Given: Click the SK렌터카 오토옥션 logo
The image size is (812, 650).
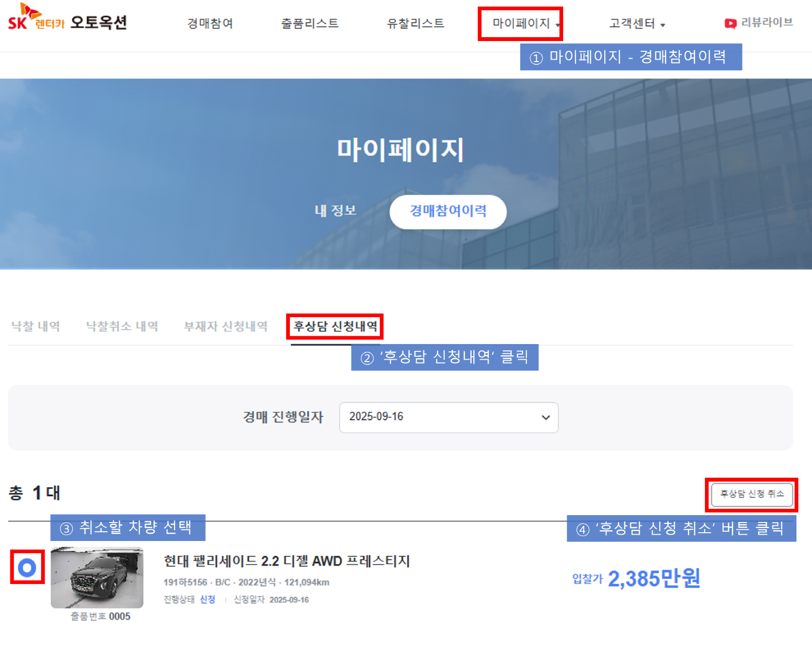Looking at the screenshot, I should (x=67, y=20).
